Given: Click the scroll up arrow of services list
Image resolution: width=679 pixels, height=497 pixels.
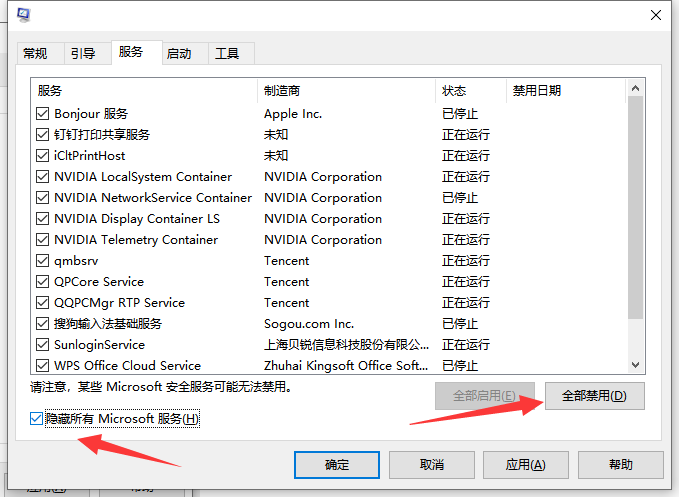Looking at the screenshot, I should tap(635, 88).
